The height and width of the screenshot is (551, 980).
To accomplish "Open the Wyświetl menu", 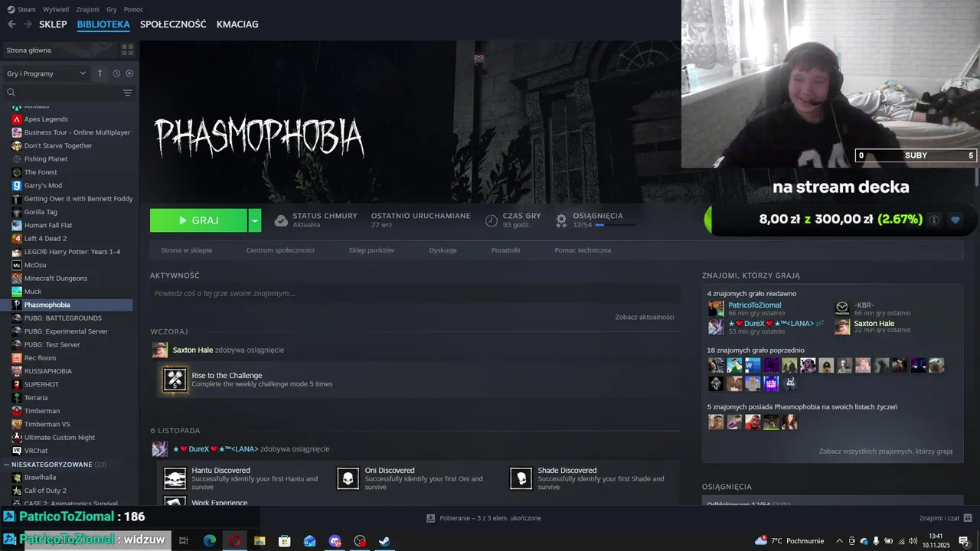I will (x=56, y=9).
